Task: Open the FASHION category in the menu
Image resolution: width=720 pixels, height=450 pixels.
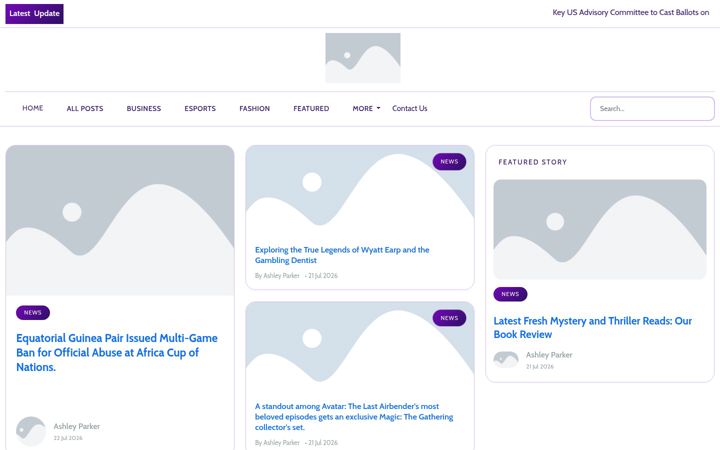Action: pyautogui.click(x=254, y=108)
